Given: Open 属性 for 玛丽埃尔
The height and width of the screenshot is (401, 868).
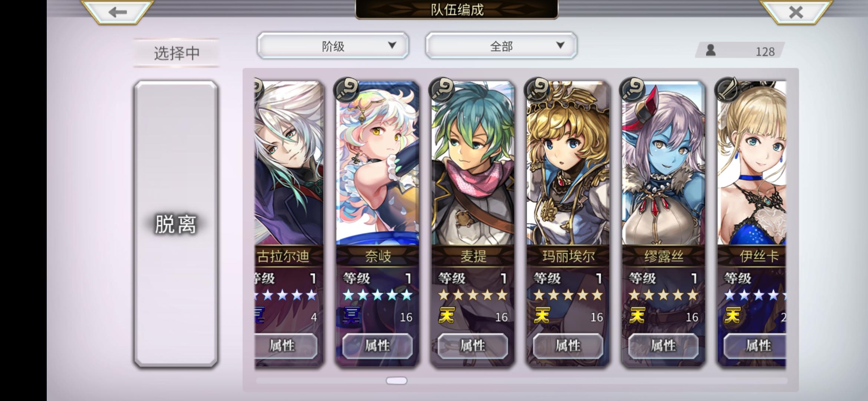Looking at the screenshot, I should click(568, 346).
